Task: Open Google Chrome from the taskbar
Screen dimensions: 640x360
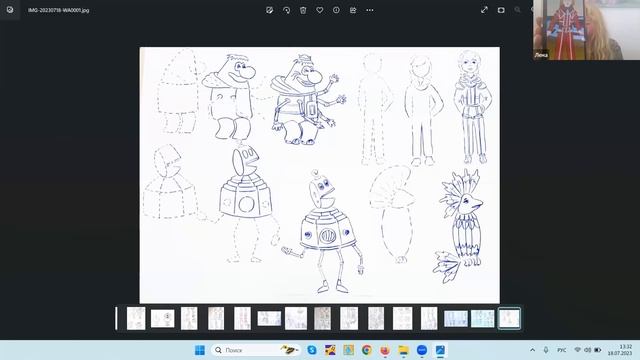Action: pos(367,350)
